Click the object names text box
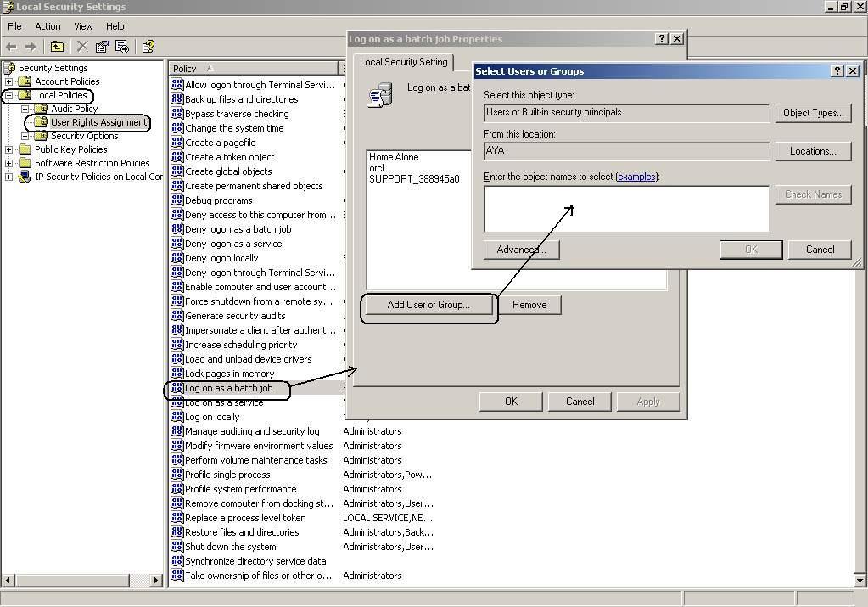The width and height of the screenshot is (868, 607). (626, 209)
